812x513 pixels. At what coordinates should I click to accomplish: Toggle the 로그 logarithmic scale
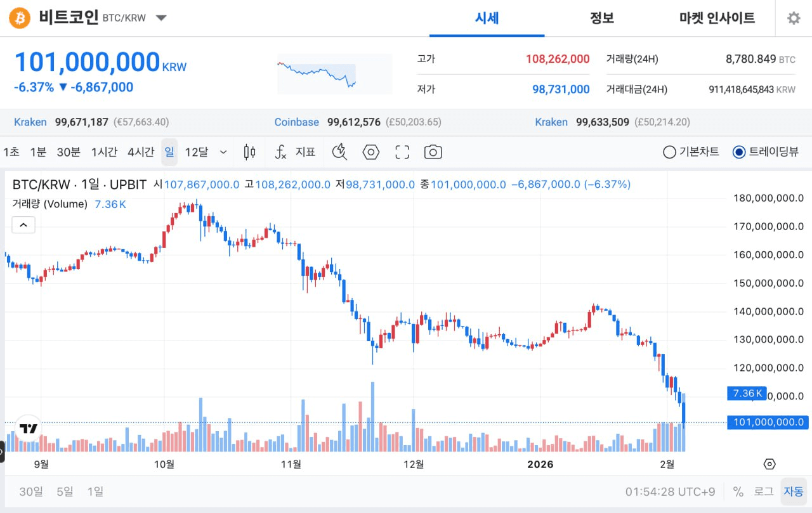(x=763, y=491)
